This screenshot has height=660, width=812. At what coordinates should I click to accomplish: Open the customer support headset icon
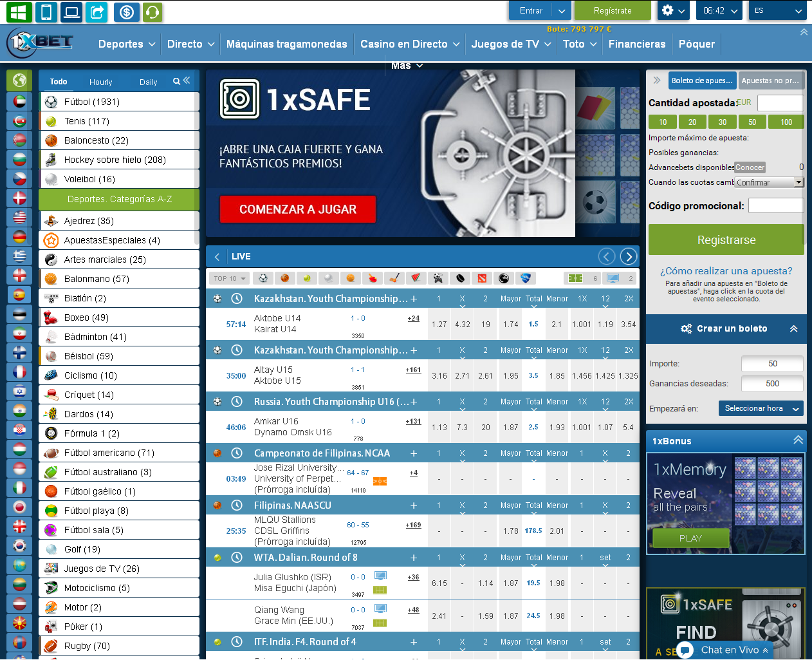point(152,12)
